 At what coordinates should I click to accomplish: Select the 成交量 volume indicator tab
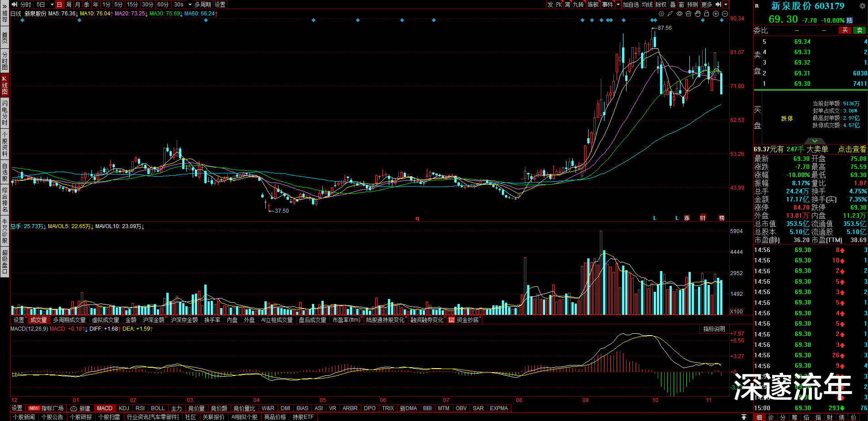[38, 320]
